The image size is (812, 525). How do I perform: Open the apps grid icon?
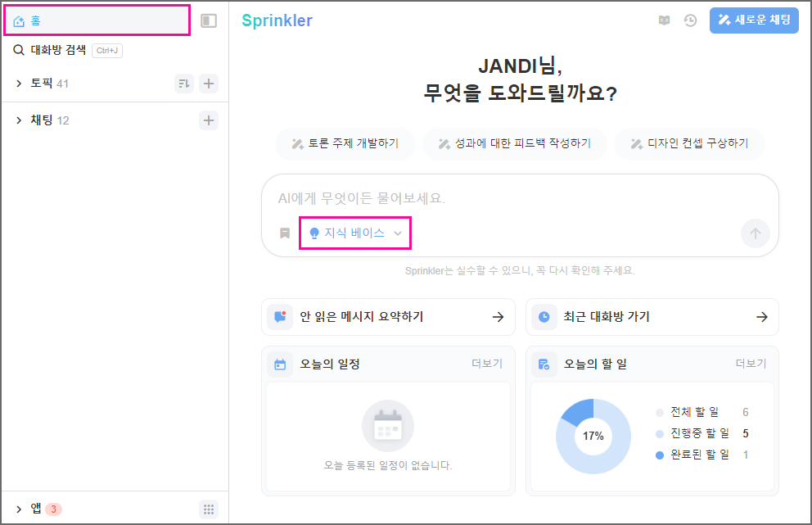pyautogui.click(x=209, y=509)
